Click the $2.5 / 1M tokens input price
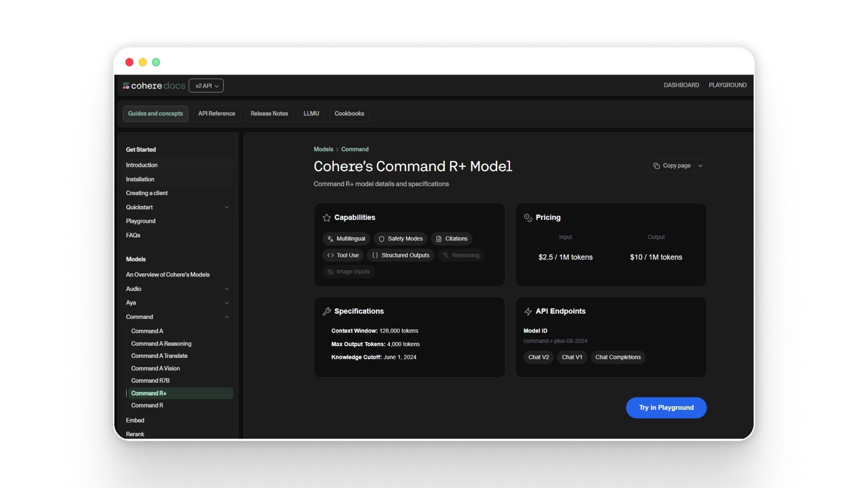 click(x=566, y=257)
